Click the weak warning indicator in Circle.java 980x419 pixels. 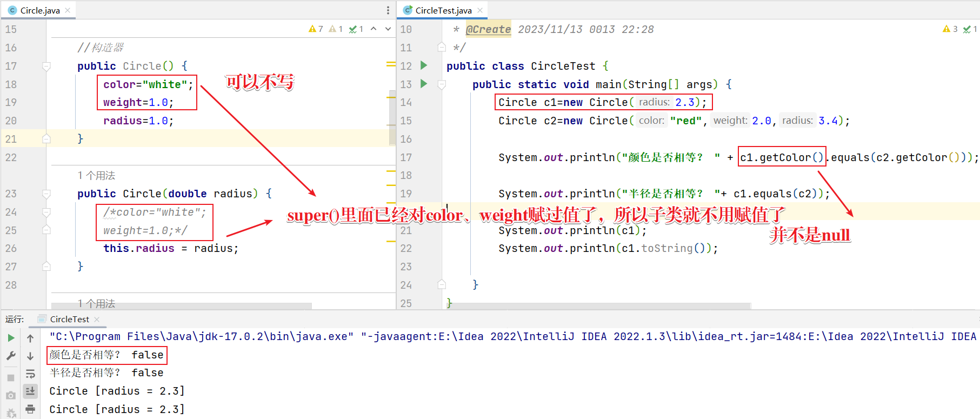click(336, 29)
